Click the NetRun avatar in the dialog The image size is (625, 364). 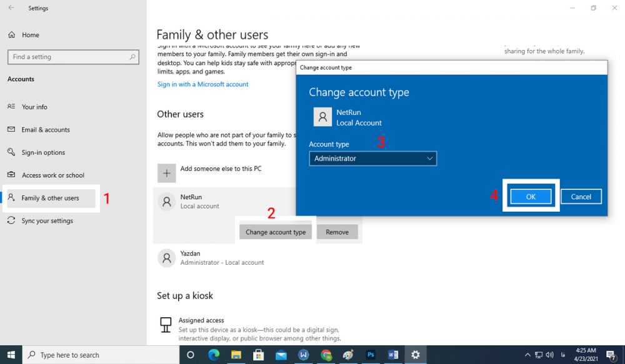322,117
